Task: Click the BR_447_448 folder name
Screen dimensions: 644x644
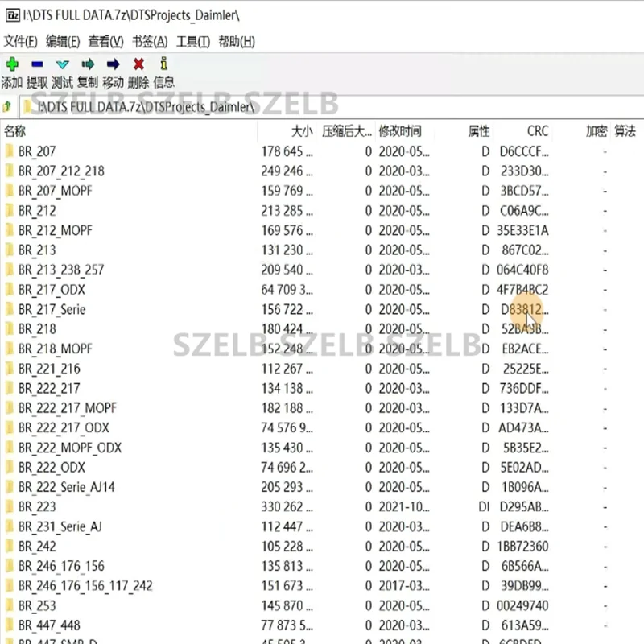Action: coord(49,625)
